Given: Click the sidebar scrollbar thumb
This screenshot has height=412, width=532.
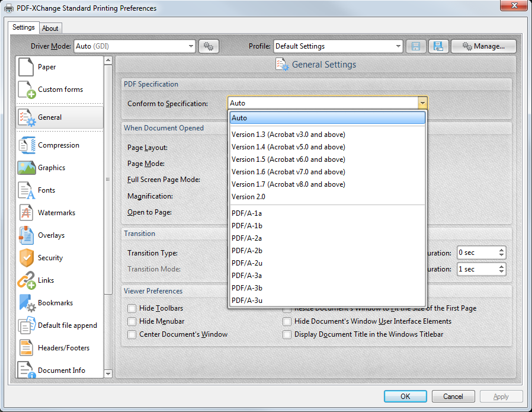Looking at the screenshot, I should pyautogui.click(x=108, y=180).
